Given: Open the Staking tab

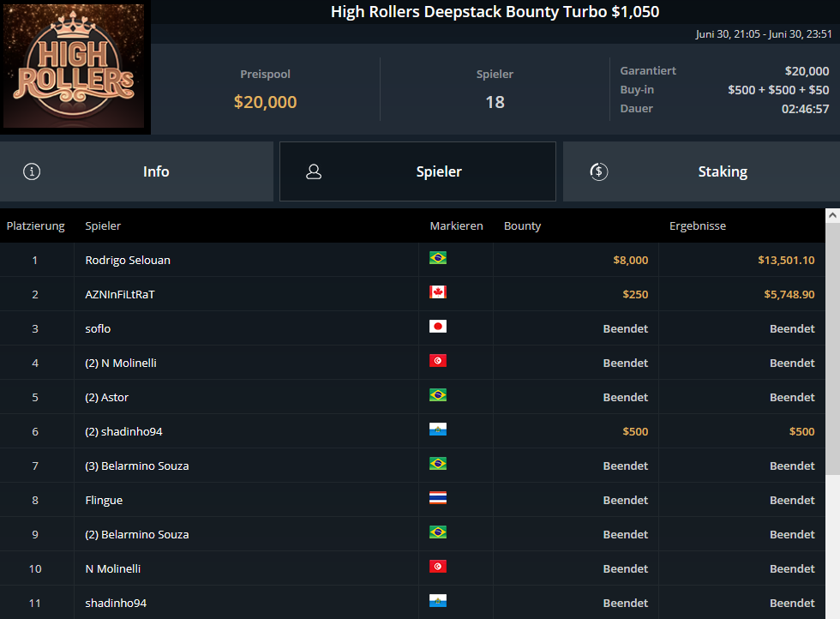Looking at the screenshot, I should (x=701, y=171).
